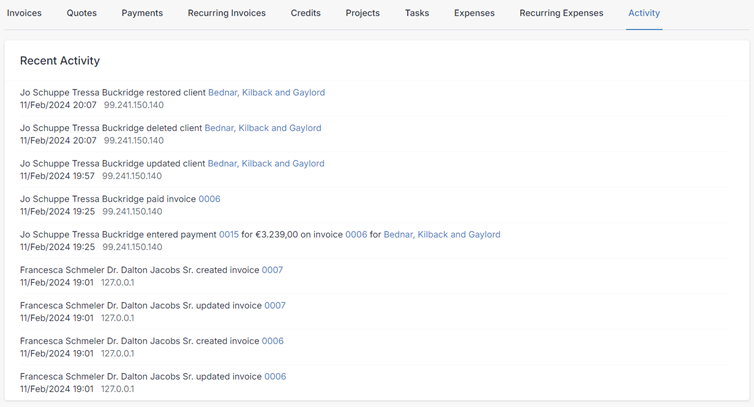Open client link in the deleted client entry
This screenshot has height=407, width=754.
[x=263, y=128]
